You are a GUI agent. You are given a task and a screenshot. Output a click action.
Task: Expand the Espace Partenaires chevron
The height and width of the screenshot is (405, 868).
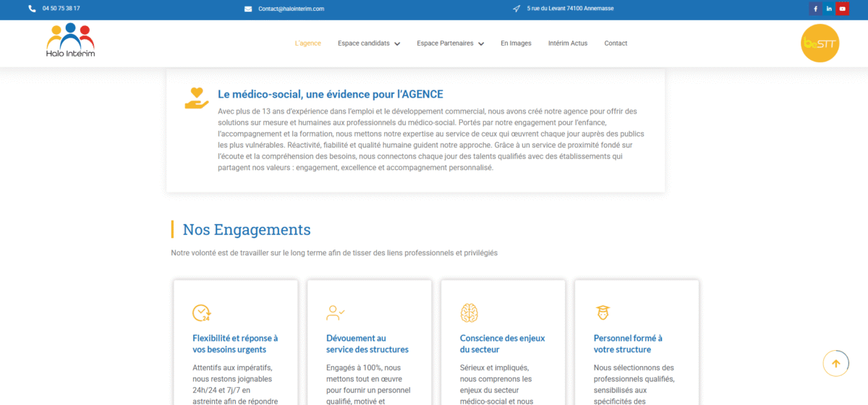tap(481, 43)
